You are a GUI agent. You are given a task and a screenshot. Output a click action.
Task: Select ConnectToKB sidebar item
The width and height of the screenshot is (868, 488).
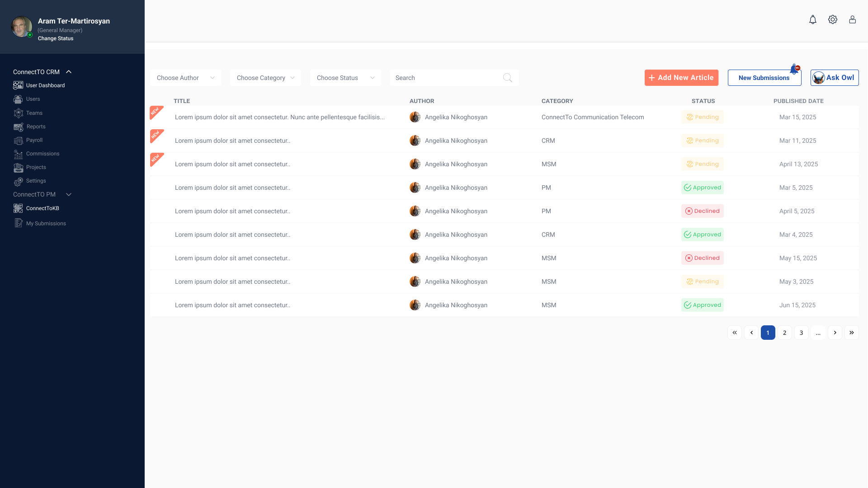(x=42, y=208)
